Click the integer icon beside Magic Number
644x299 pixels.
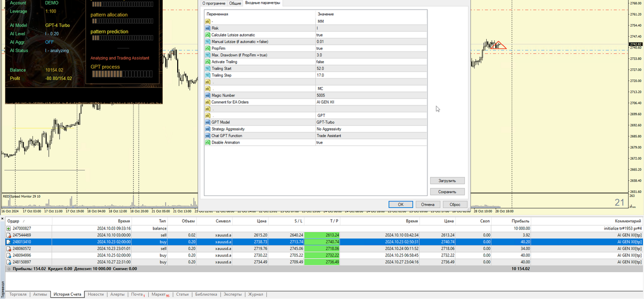(x=208, y=95)
